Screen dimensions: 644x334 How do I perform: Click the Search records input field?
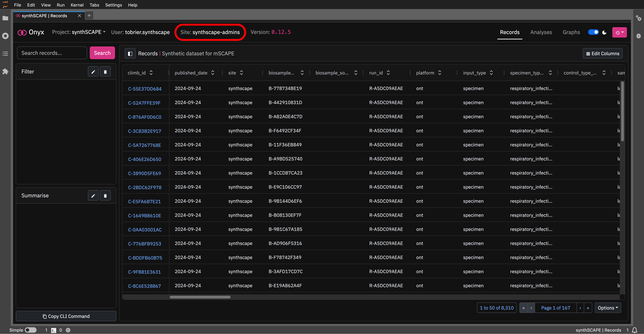click(52, 53)
